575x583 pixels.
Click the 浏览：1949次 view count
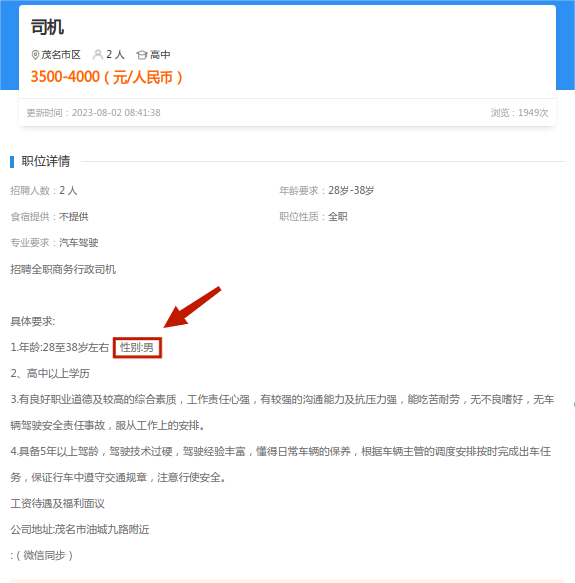(519, 113)
